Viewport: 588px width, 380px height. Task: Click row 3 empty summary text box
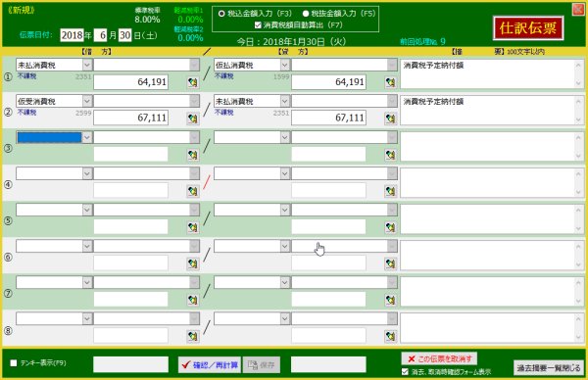point(492,147)
